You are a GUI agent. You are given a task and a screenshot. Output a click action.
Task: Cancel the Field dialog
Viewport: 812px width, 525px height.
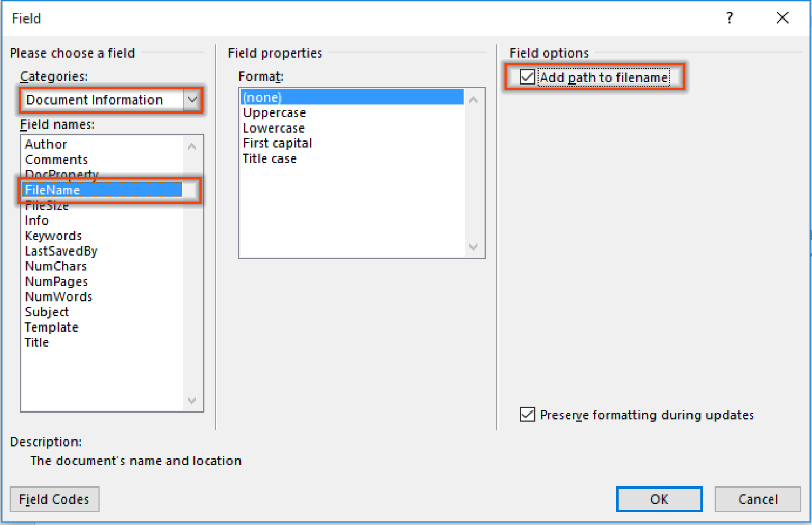coord(758,499)
